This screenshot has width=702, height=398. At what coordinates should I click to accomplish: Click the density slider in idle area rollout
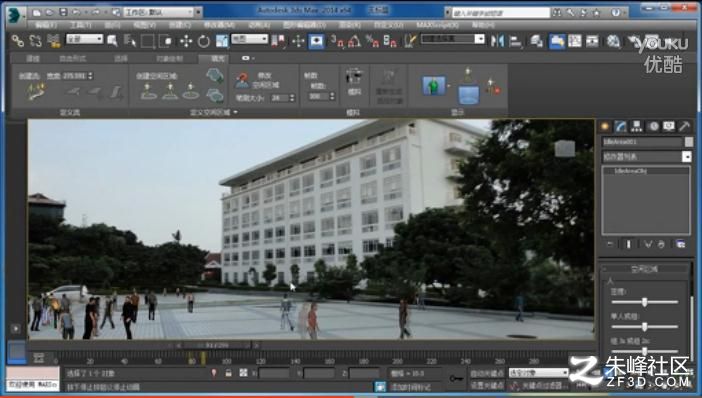click(644, 302)
